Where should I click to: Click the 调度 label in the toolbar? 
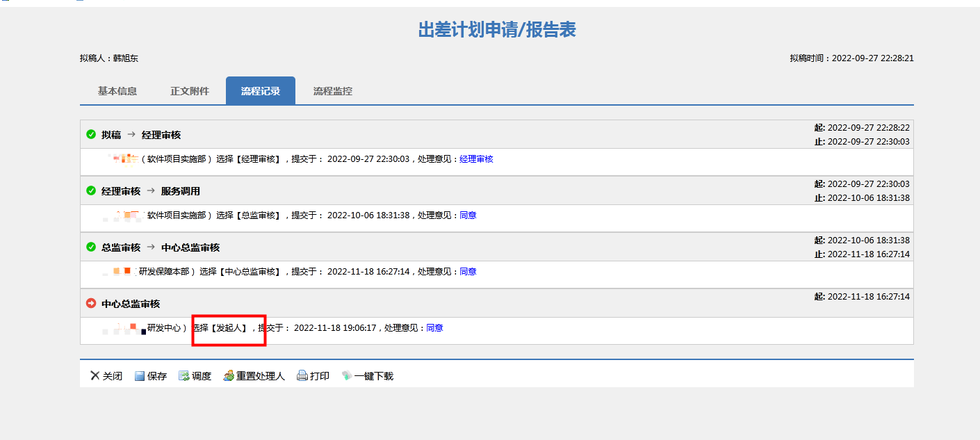(202, 376)
